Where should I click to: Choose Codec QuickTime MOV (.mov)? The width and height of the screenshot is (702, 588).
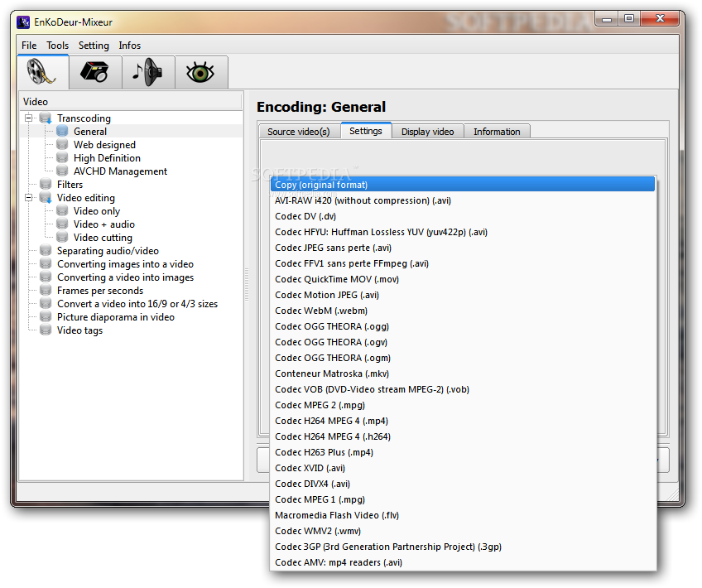click(463, 279)
